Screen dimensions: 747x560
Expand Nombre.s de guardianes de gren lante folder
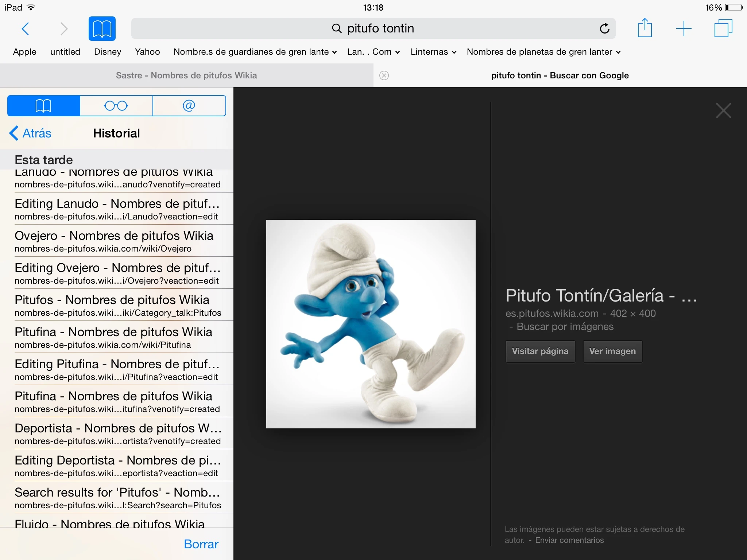point(255,52)
